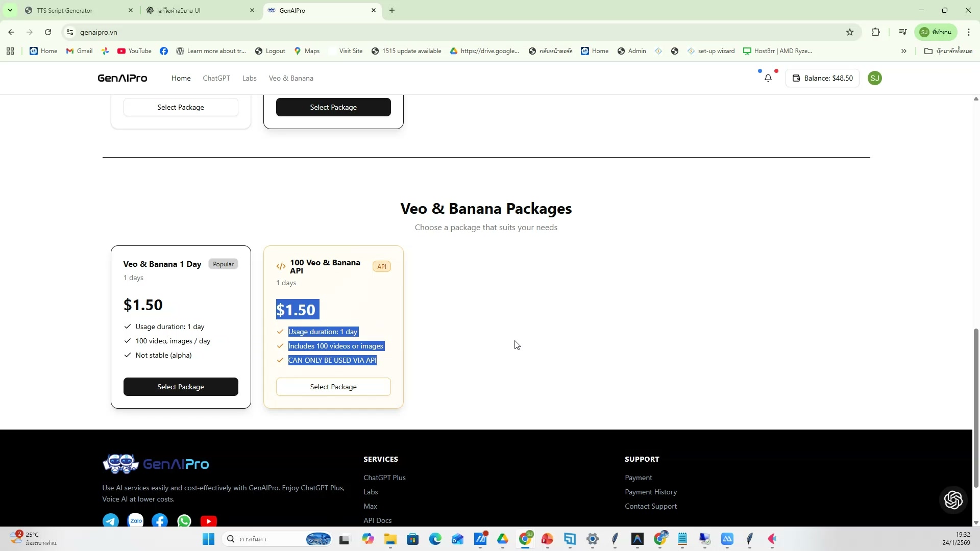Open the Maps bookmark
The image size is (980, 551).
[x=307, y=51]
